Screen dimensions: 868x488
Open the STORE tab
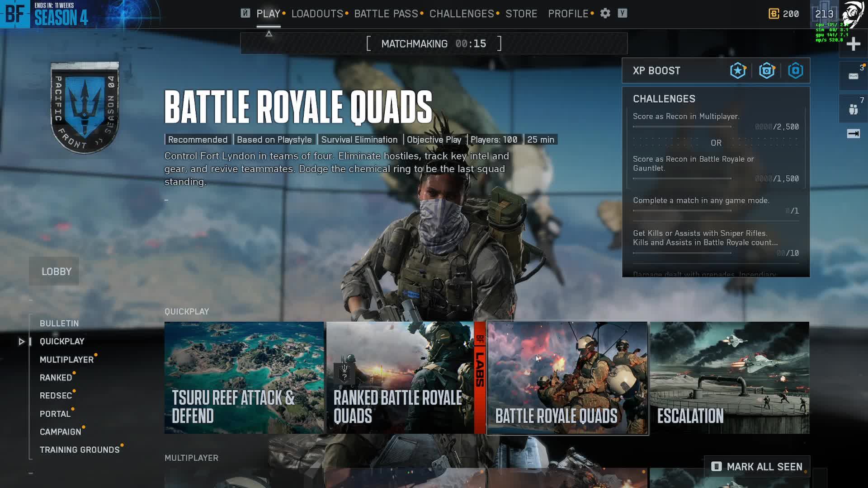(521, 14)
